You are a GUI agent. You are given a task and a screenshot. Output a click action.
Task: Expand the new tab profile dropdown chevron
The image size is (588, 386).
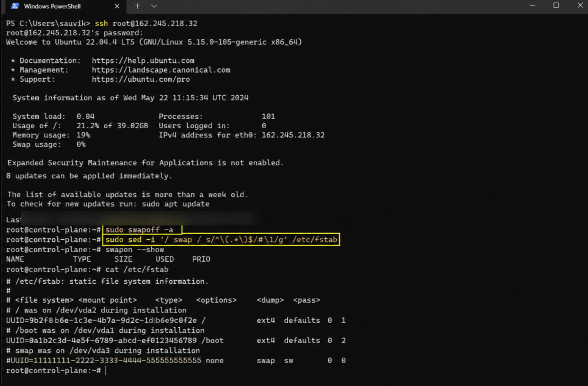tap(154, 6)
